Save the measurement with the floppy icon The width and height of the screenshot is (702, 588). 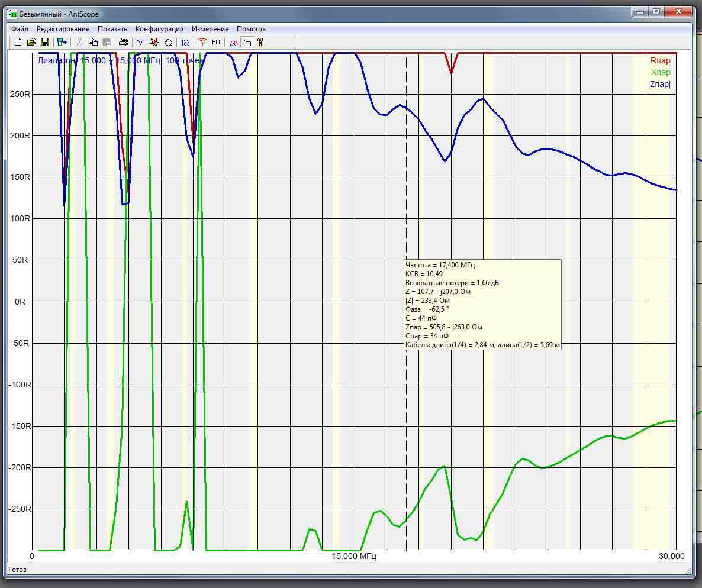[45, 42]
